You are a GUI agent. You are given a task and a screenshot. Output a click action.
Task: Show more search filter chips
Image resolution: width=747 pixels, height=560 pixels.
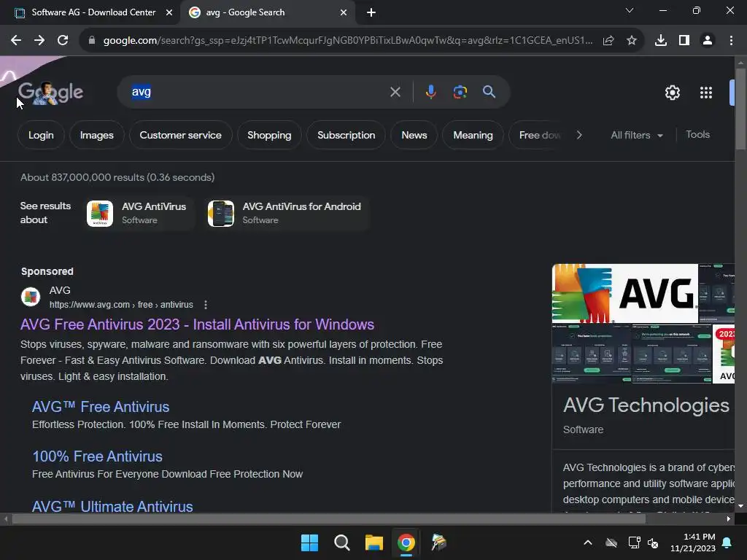pyautogui.click(x=578, y=135)
